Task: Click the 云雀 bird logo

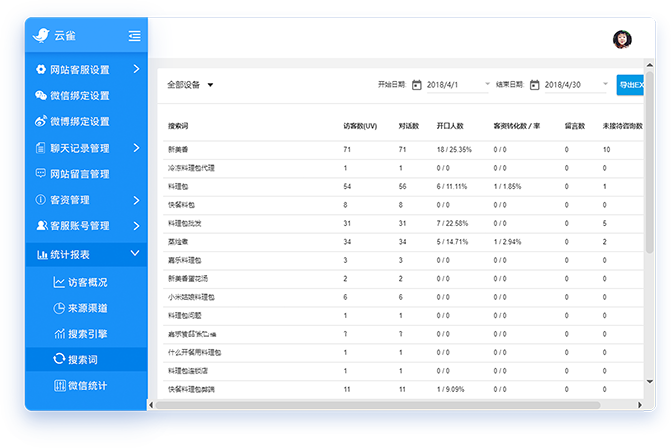Action: pos(41,36)
